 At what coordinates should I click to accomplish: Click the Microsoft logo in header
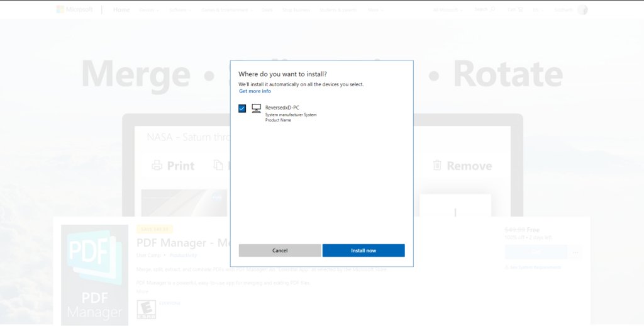tap(74, 9)
